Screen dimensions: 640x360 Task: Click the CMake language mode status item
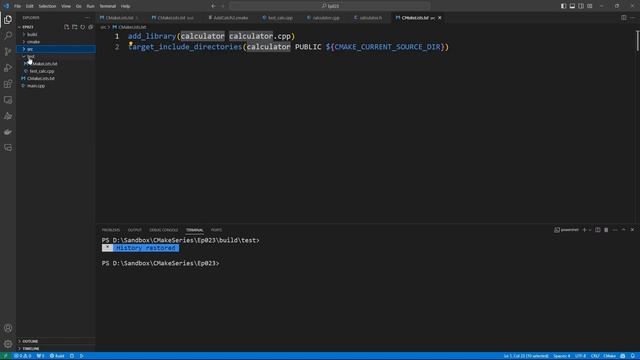pos(609,356)
